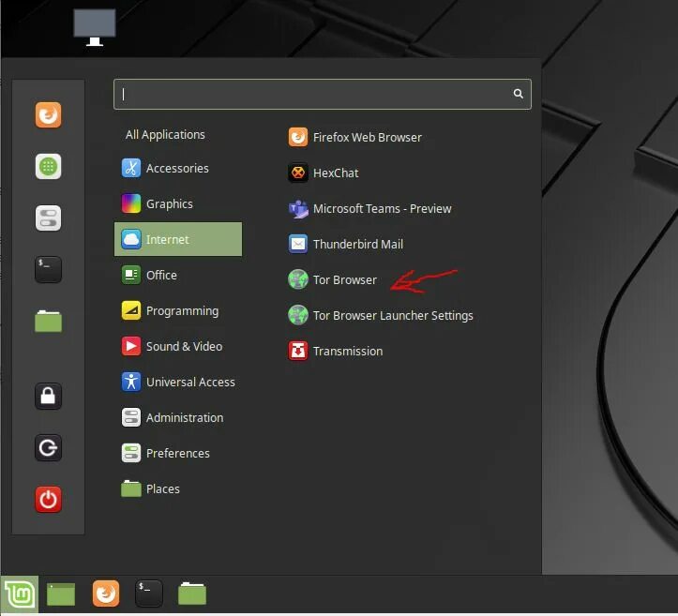Image resolution: width=678 pixels, height=616 pixels.
Task: Open Tor Browser Launcher Settings
Action: tap(381, 316)
